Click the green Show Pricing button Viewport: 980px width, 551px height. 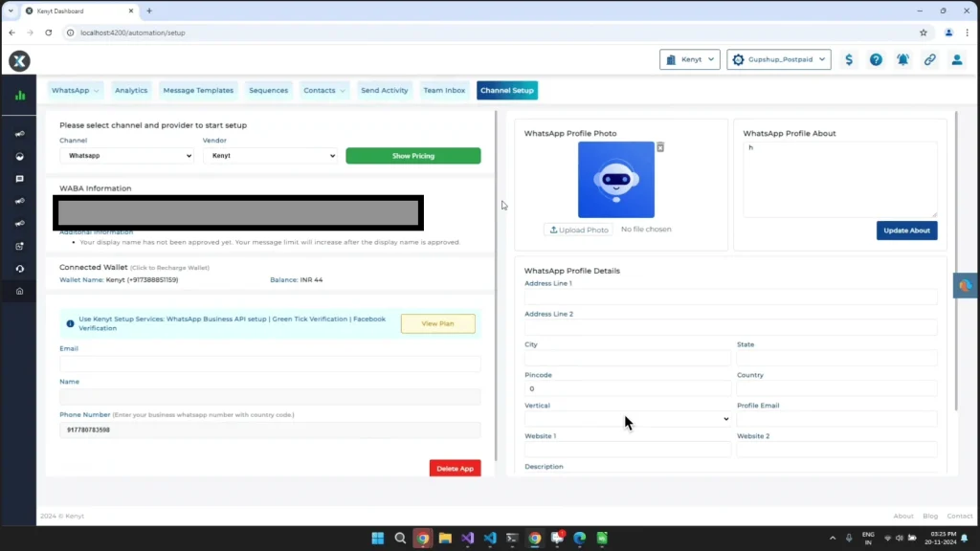(x=413, y=156)
